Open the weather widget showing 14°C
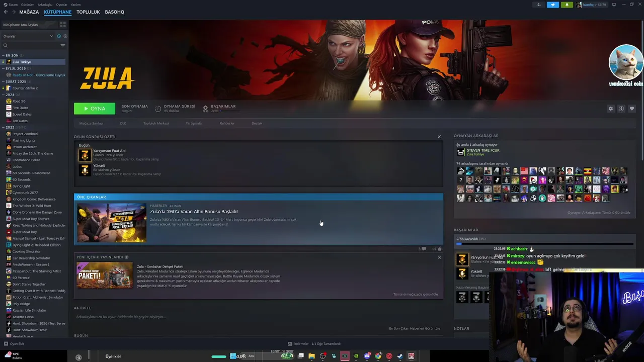Screen dimensions: 644x362 [x=12, y=355]
